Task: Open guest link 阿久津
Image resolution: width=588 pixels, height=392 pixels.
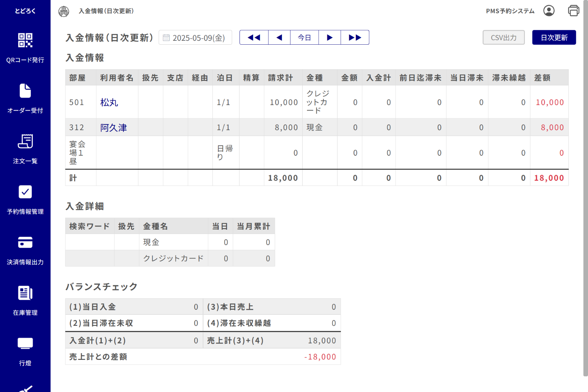Action: click(114, 128)
